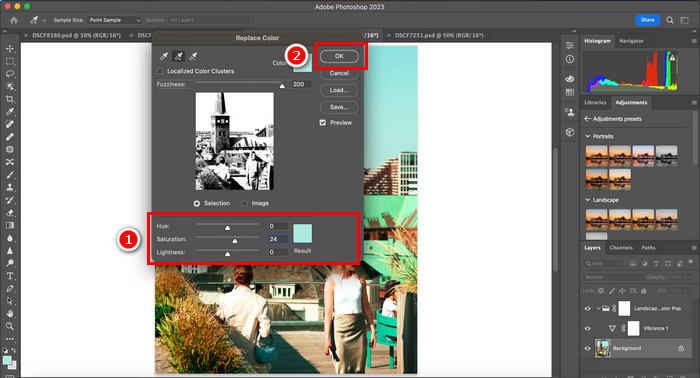Switch to the Libraries tab
Screen dimensions: 700x378
(x=595, y=103)
